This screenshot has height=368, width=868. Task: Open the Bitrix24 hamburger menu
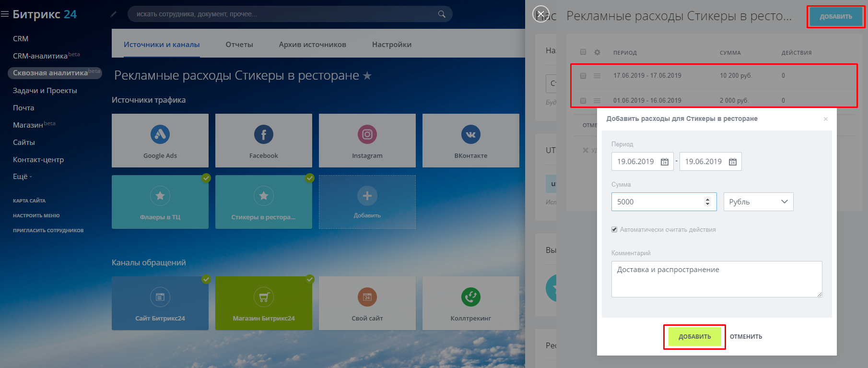click(x=5, y=14)
